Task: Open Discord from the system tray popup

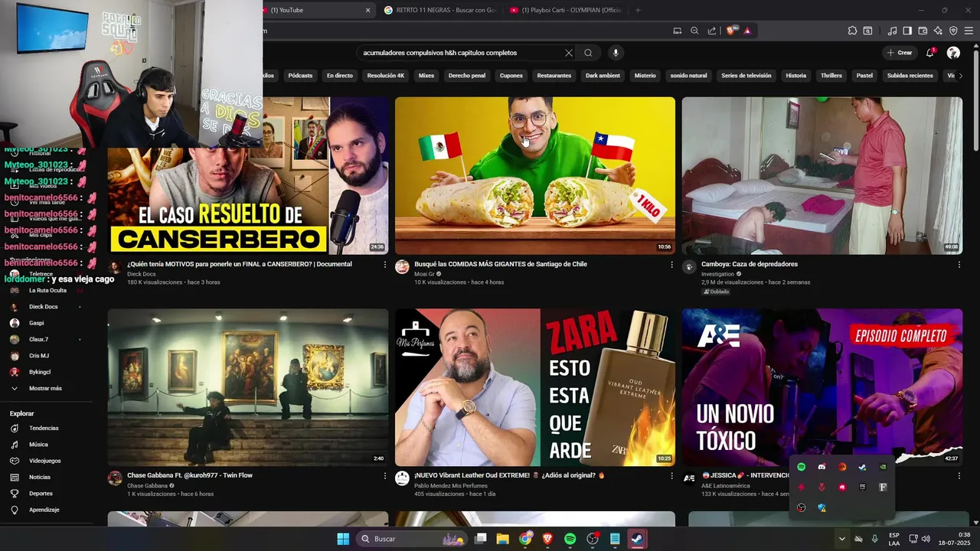Action: [822, 467]
